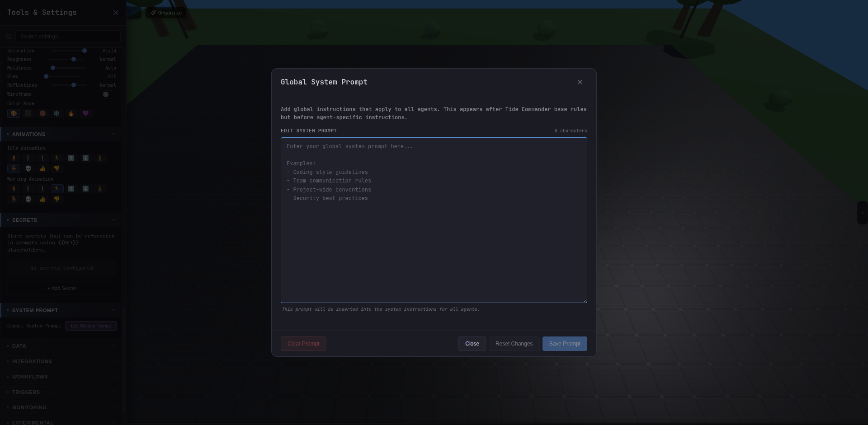Click the 'EDIT SYSTEM PROMPT' label
Screen dimensions: 868x425
[x=309, y=131]
